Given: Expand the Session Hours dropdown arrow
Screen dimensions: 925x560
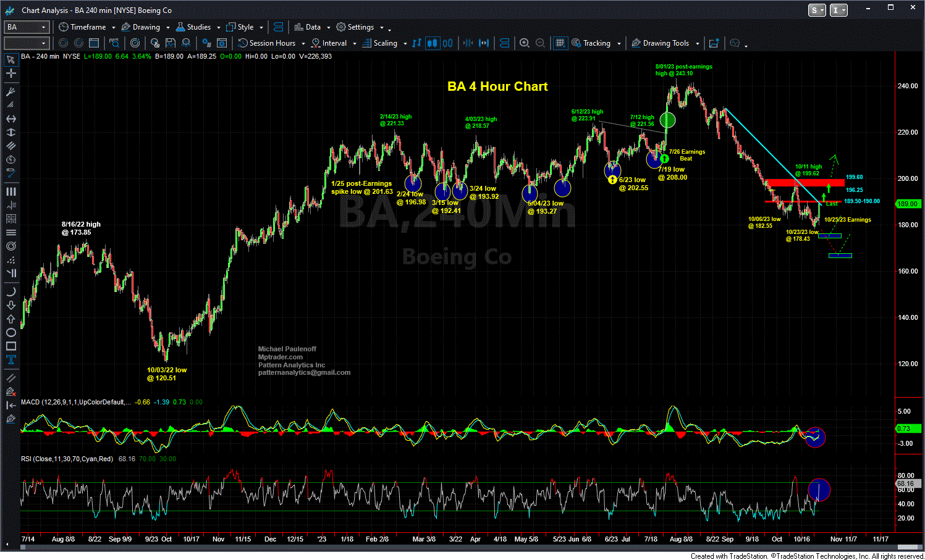Looking at the screenshot, I should 303,44.
